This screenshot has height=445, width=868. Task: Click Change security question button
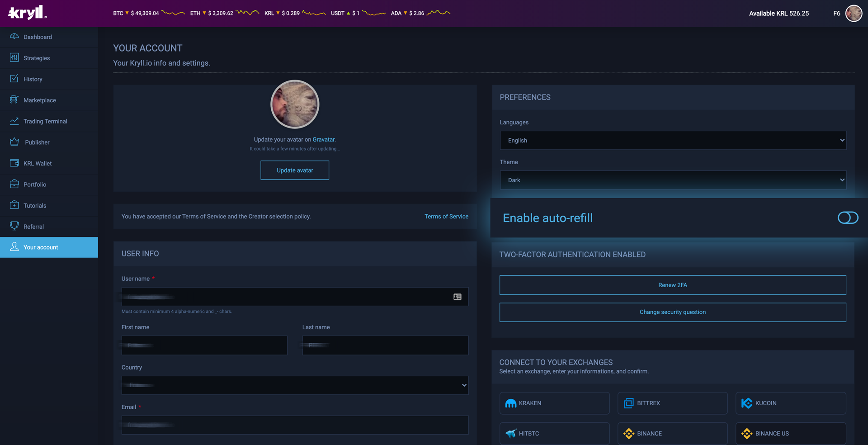tap(673, 312)
